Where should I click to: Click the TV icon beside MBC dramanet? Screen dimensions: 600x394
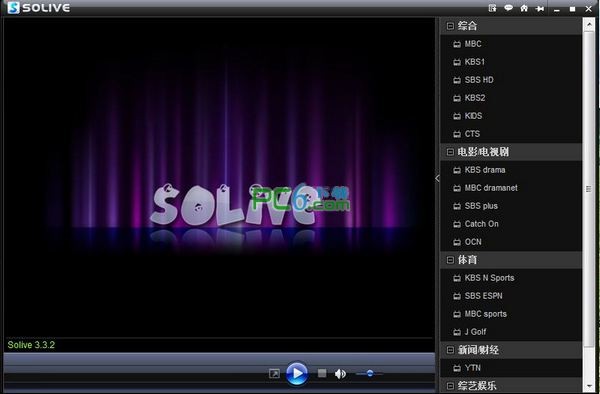pos(457,188)
